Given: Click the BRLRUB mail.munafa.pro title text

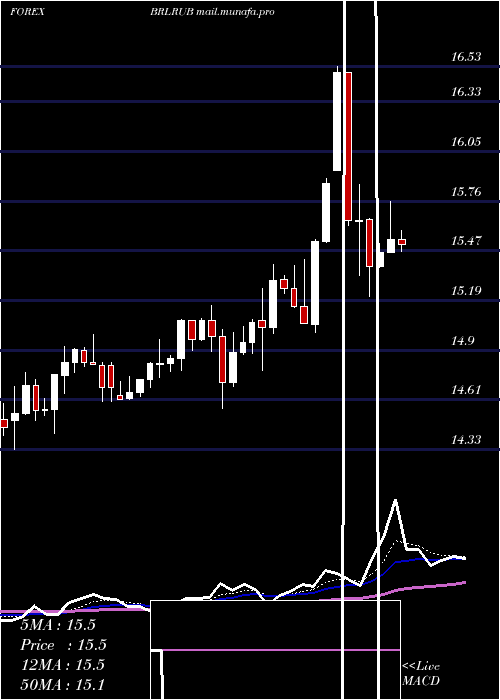Looking at the screenshot, I should tap(212, 12).
